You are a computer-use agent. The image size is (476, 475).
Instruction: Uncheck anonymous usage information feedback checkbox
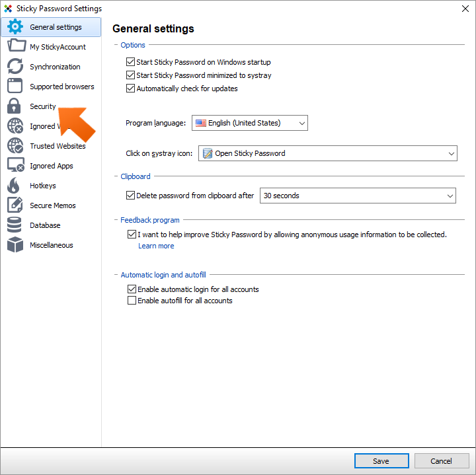pos(132,234)
